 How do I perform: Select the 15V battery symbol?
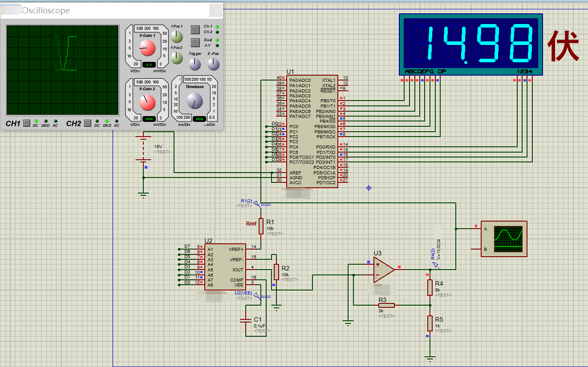(143, 149)
